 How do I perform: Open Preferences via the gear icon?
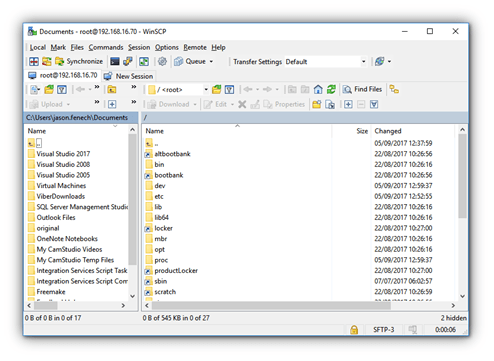tap(162, 61)
